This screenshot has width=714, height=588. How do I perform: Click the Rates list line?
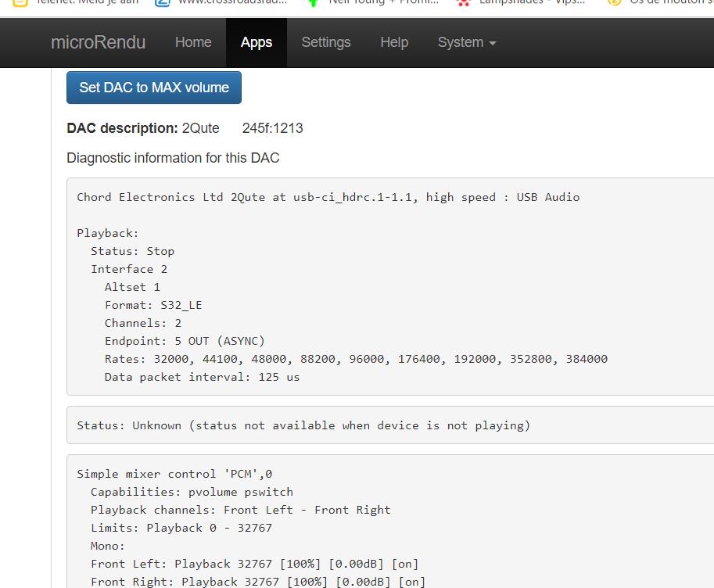click(356, 359)
